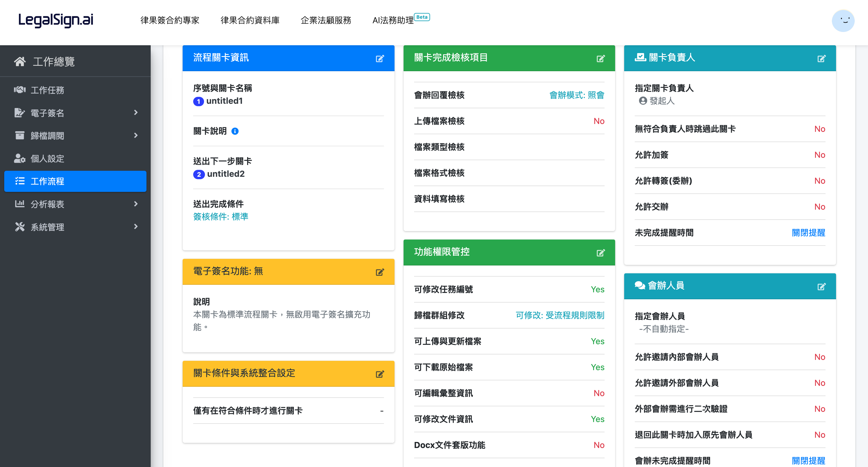Click the 僅有在符合條件時才進行關卡 row

288,411
